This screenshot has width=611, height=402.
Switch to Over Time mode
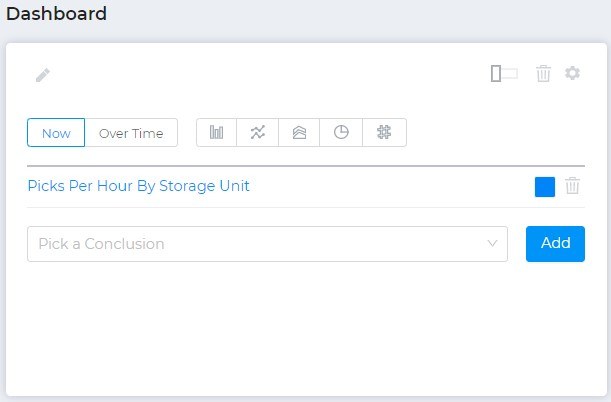(x=131, y=133)
